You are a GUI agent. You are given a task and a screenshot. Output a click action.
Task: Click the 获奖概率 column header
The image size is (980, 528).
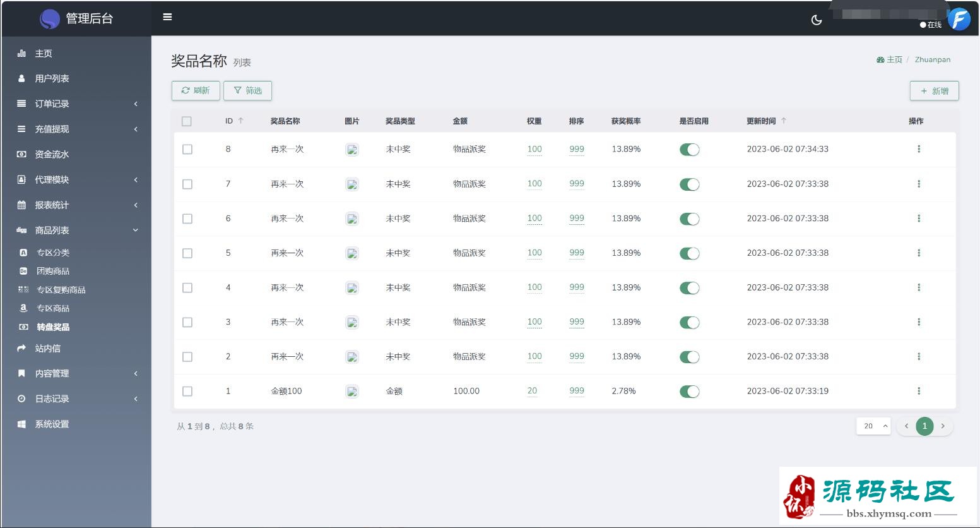(x=626, y=121)
